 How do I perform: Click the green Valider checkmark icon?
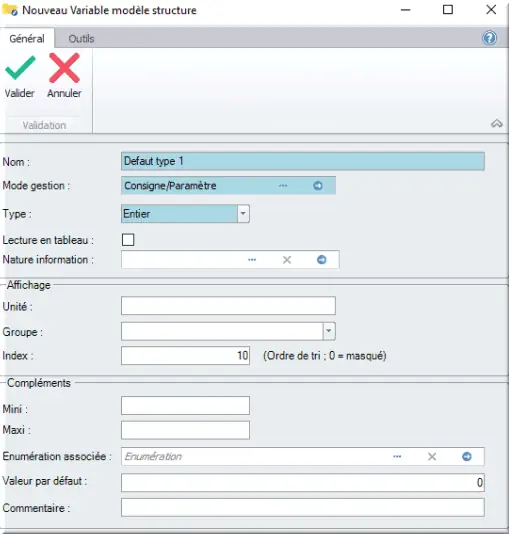[20, 68]
